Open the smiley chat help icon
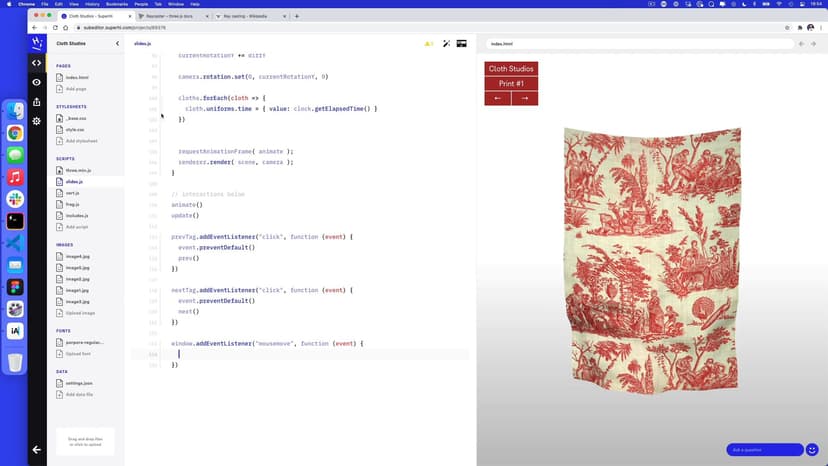The height and width of the screenshot is (466, 828). 813,450
